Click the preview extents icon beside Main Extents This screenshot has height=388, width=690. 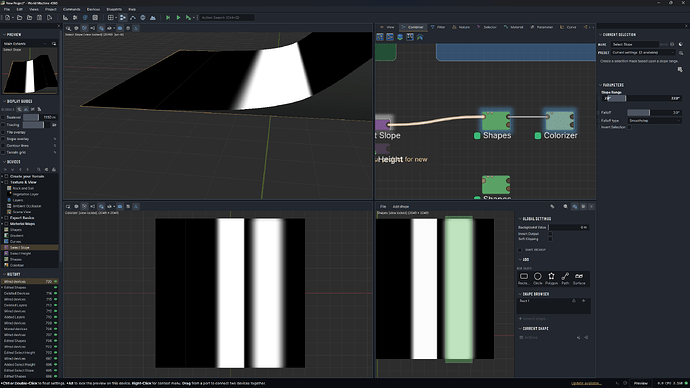point(54,44)
